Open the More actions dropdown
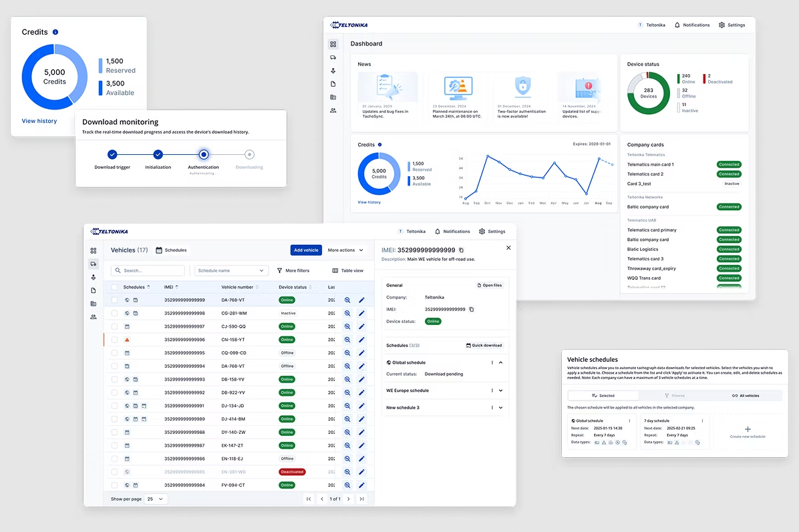This screenshot has width=799, height=532. [345, 250]
